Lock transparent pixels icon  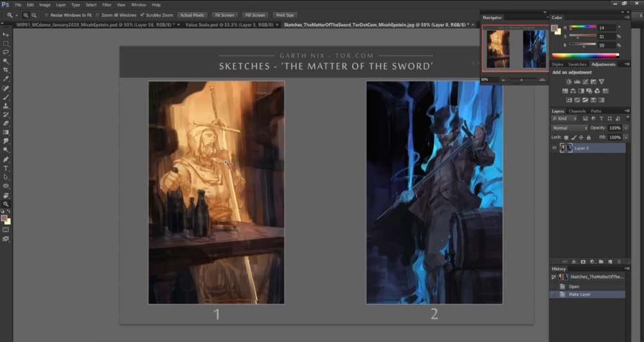[566, 138]
